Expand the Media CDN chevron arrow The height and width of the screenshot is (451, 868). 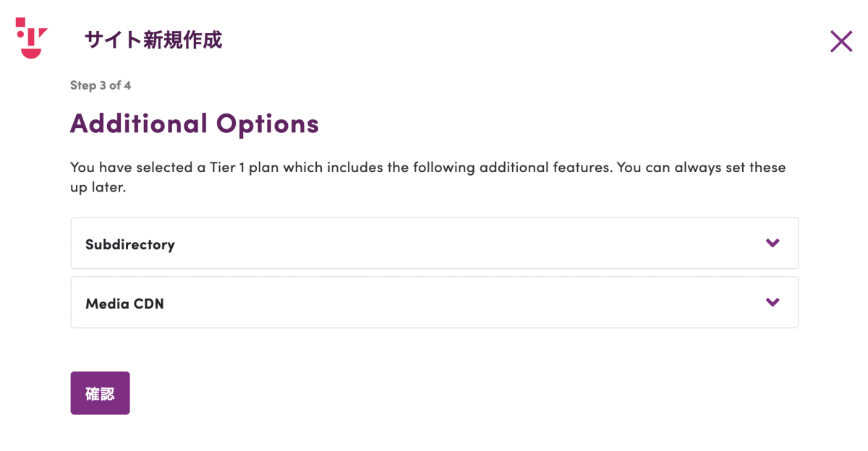pos(773,302)
